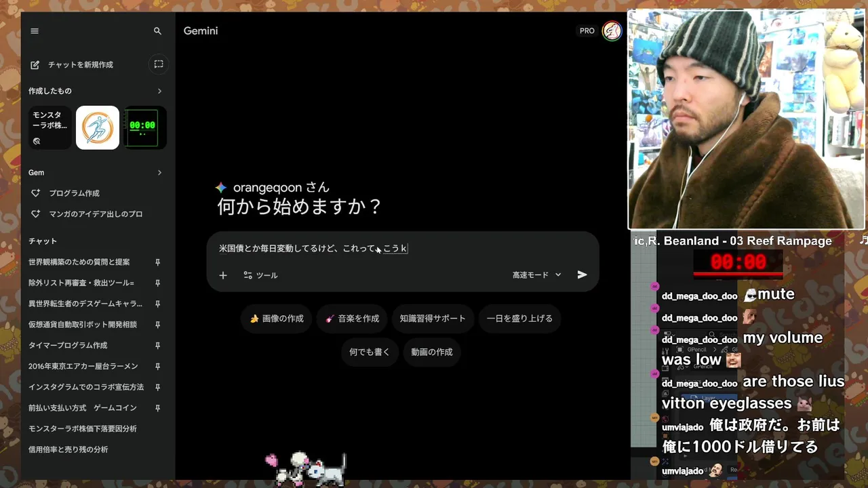Click Gem icon beside プログラム作成

(36, 193)
